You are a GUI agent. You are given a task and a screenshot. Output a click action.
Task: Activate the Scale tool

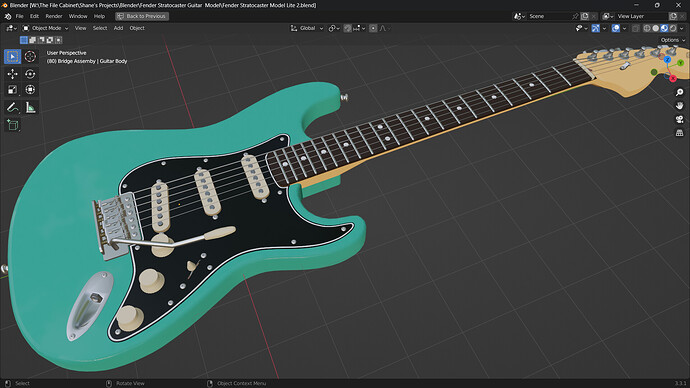[x=12, y=90]
